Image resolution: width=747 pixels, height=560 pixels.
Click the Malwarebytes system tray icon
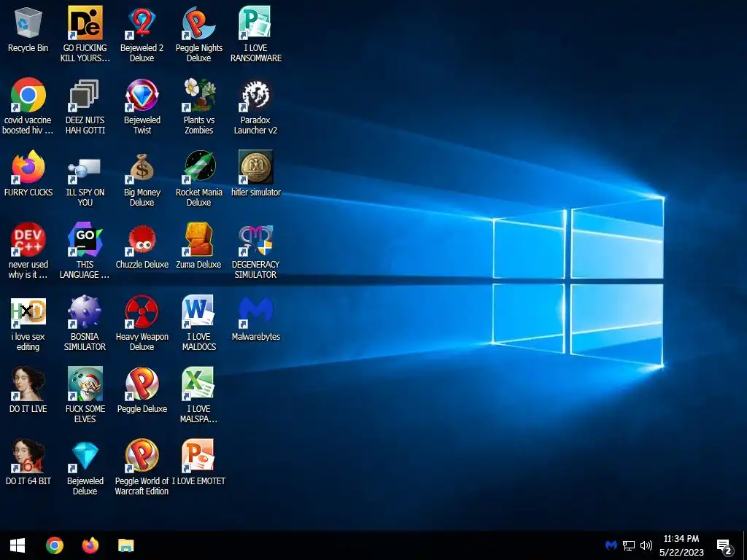(x=611, y=545)
